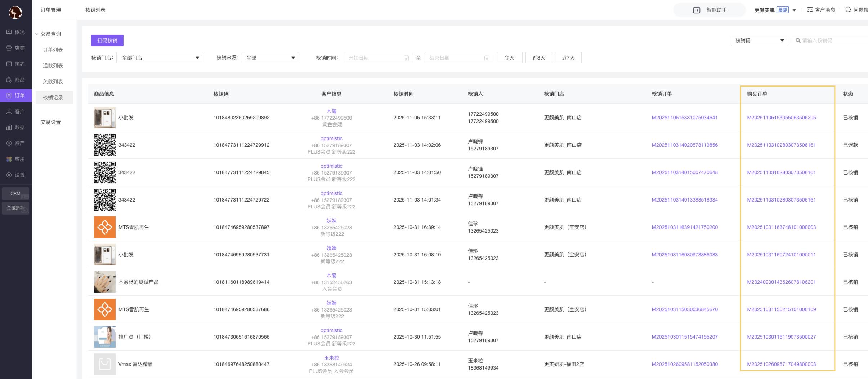Screen dimensions: 868x379
Task: Click the MTS雪肌再生 orange product thumbnail
Action: pos(104,227)
